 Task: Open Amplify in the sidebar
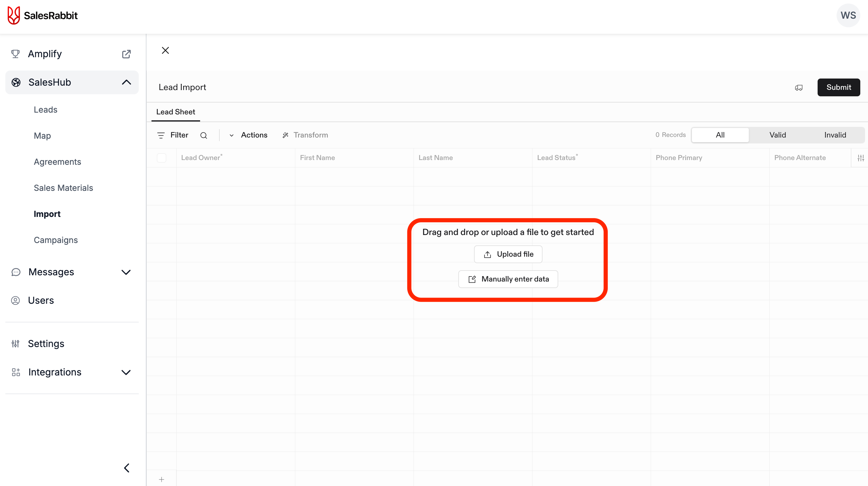(x=45, y=54)
